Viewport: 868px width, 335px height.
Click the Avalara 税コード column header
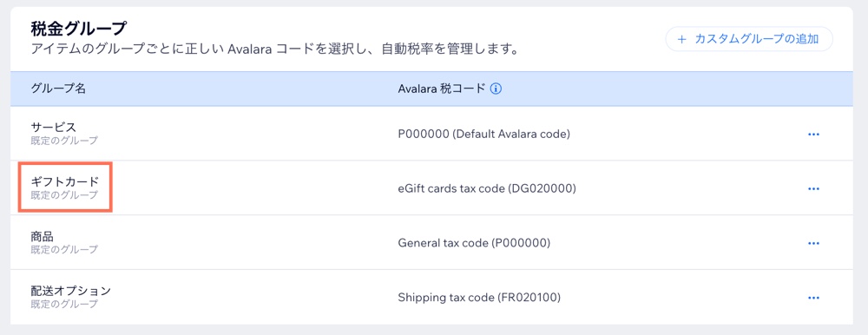click(x=442, y=89)
